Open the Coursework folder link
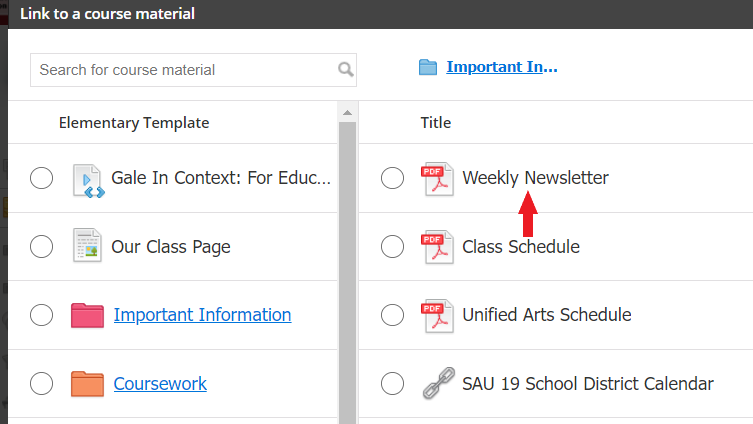The image size is (753, 424). coord(160,384)
